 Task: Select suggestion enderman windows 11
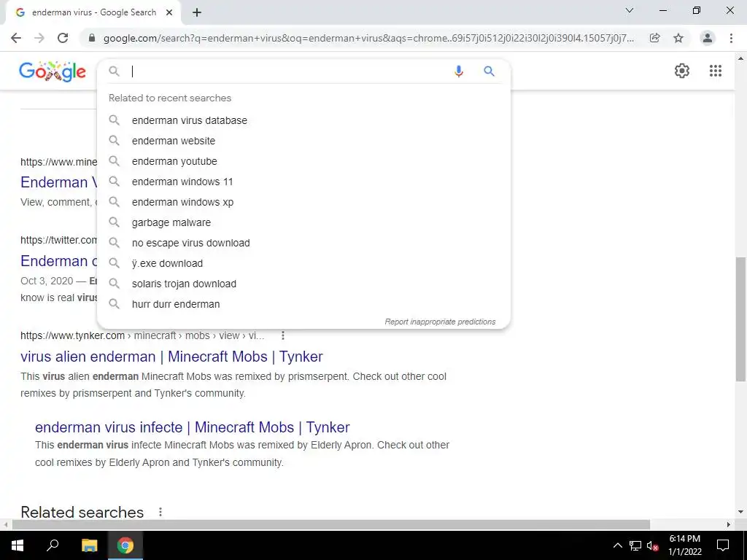[303, 182]
